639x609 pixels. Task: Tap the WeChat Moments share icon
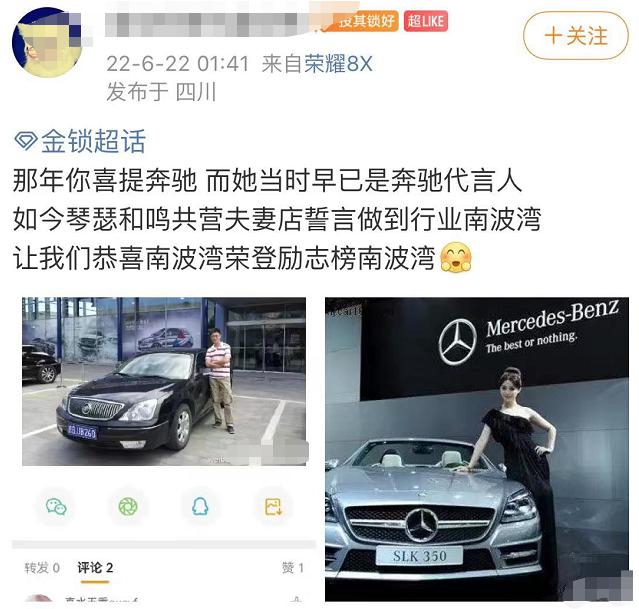point(128,507)
